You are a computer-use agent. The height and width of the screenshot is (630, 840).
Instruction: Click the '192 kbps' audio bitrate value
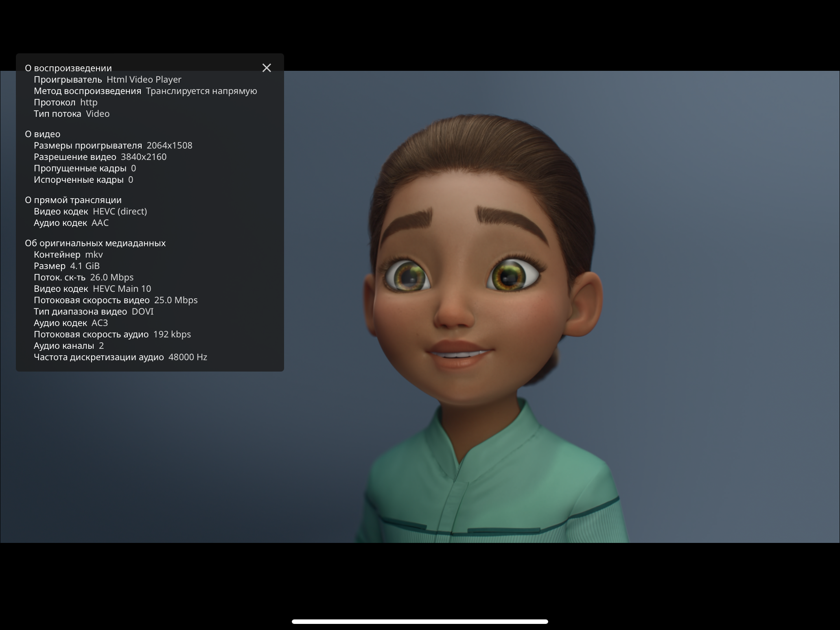(172, 335)
